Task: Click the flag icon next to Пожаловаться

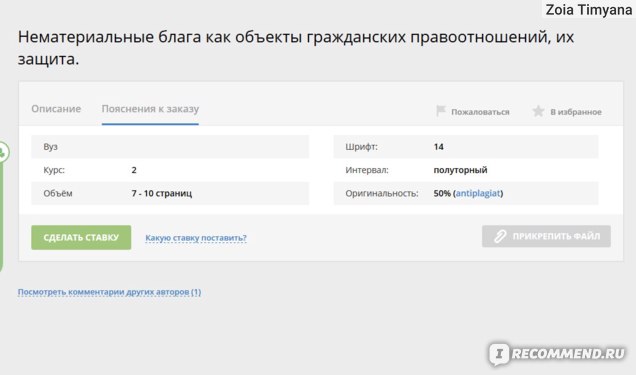Action: (440, 111)
